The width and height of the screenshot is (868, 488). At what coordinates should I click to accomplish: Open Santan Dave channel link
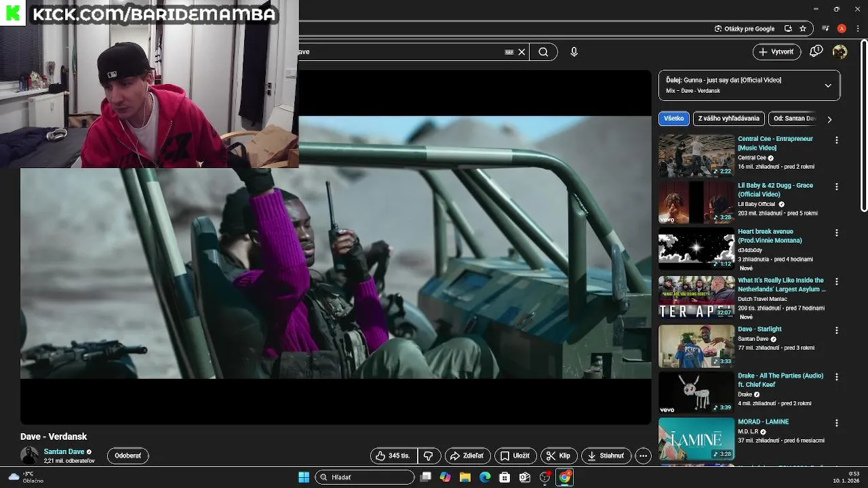click(64, 451)
